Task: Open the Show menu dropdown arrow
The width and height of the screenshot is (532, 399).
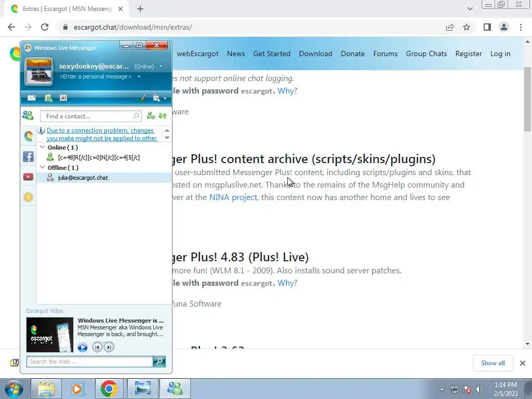Action: pyautogui.click(x=165, y=99)
